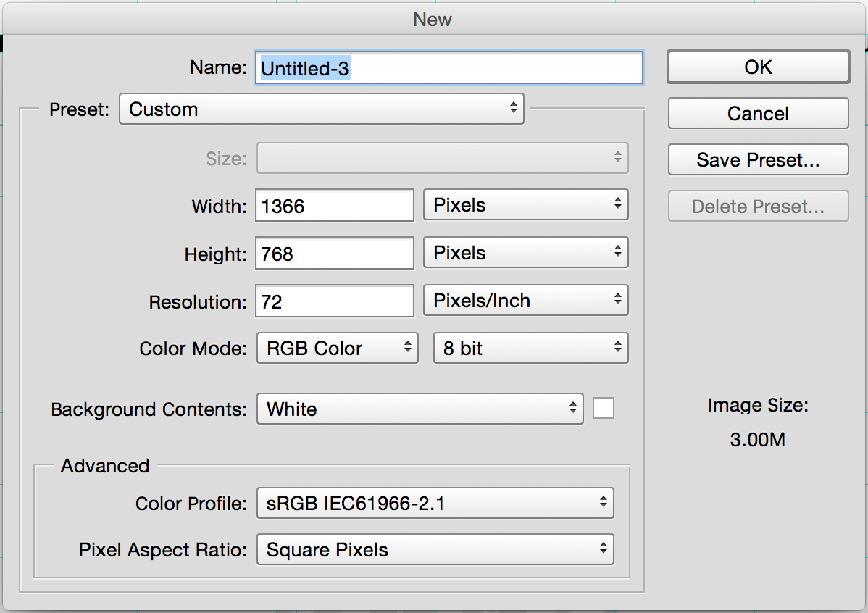Click the OK button

pyautogui.click(x=758, y=67)
